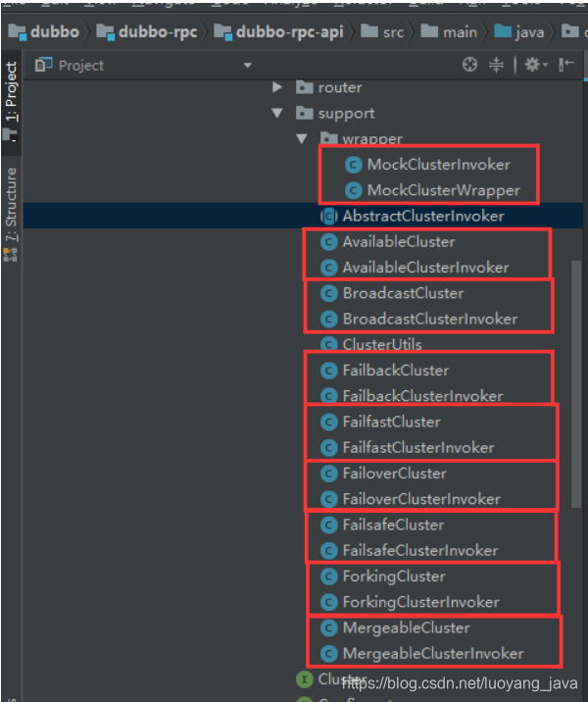Click the dubbo breadcrumb

point(44,32)
